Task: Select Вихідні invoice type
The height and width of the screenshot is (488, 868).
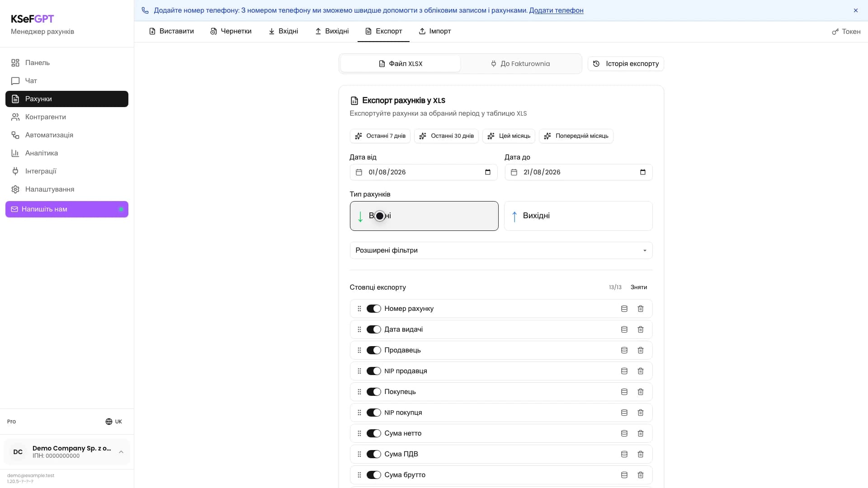Action: pos(578,216)
